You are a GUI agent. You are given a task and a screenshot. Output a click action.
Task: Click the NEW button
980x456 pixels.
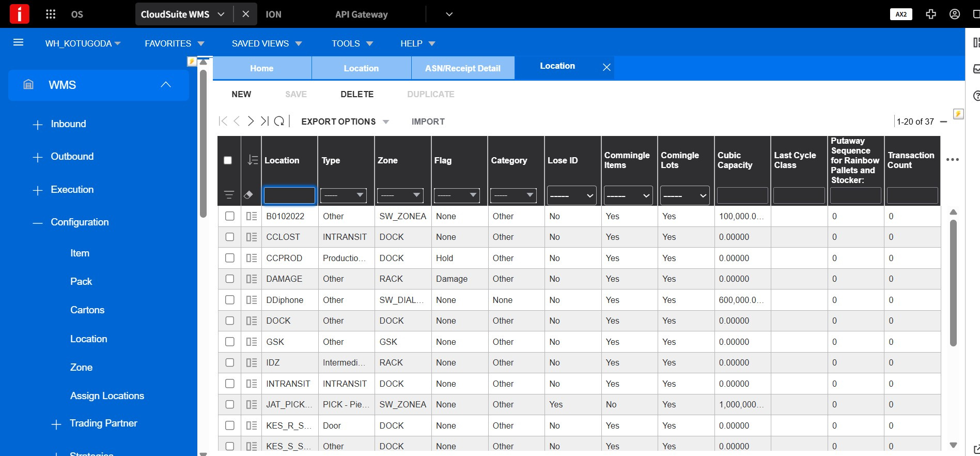241,94
